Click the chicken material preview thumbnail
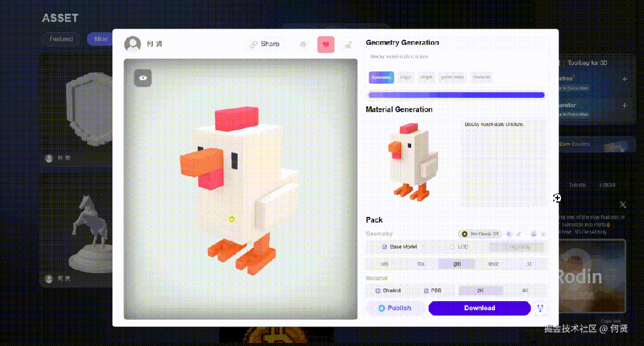Image resolution: width=644 pixels, height=346 pixels. (412, 162)
